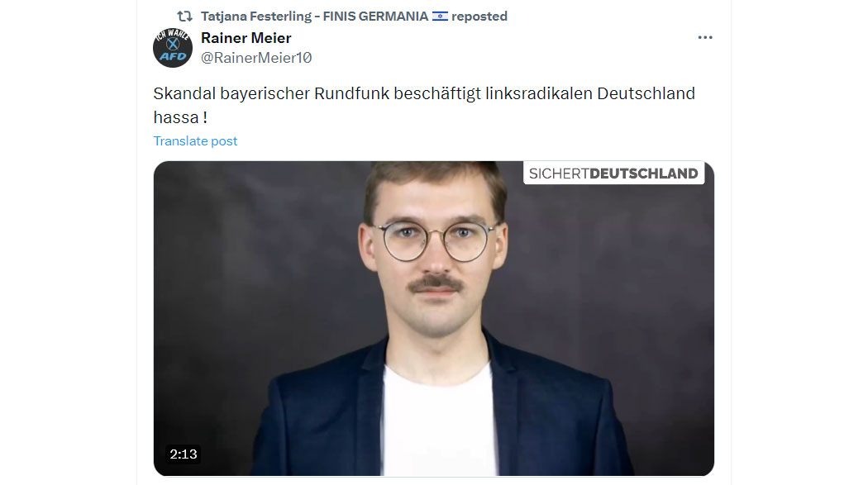Play the video of man with glasses
Screen dimensions: 868x485
433,319
